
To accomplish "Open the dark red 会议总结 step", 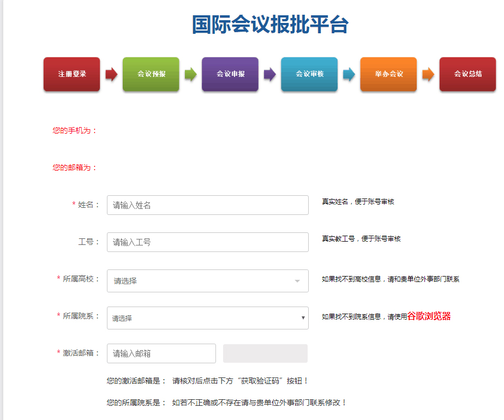I will (467, 74).
